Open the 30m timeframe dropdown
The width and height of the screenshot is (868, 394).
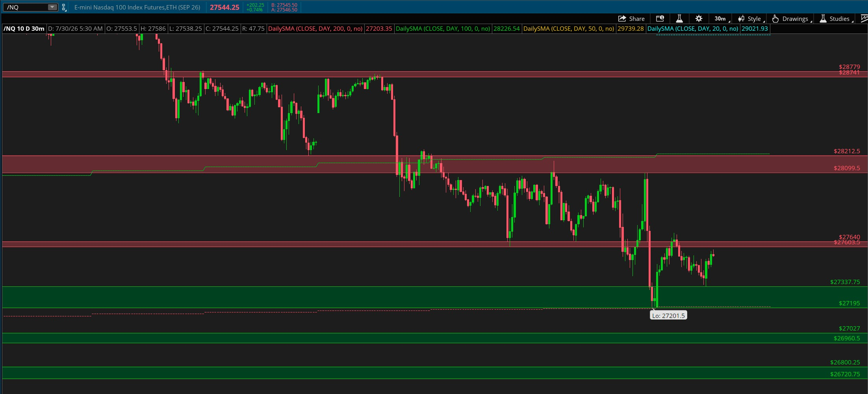722,19
